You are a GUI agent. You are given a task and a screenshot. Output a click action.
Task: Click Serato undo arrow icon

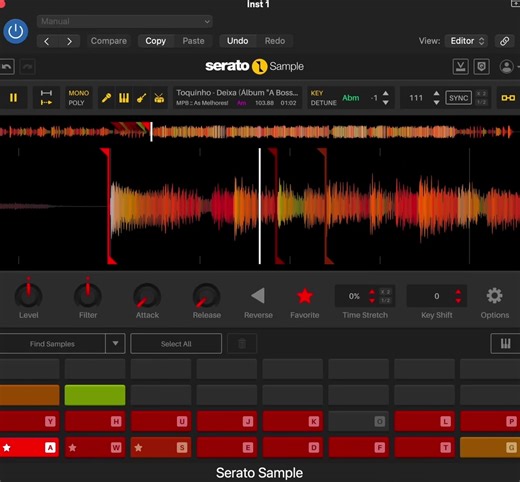[7, 67]
